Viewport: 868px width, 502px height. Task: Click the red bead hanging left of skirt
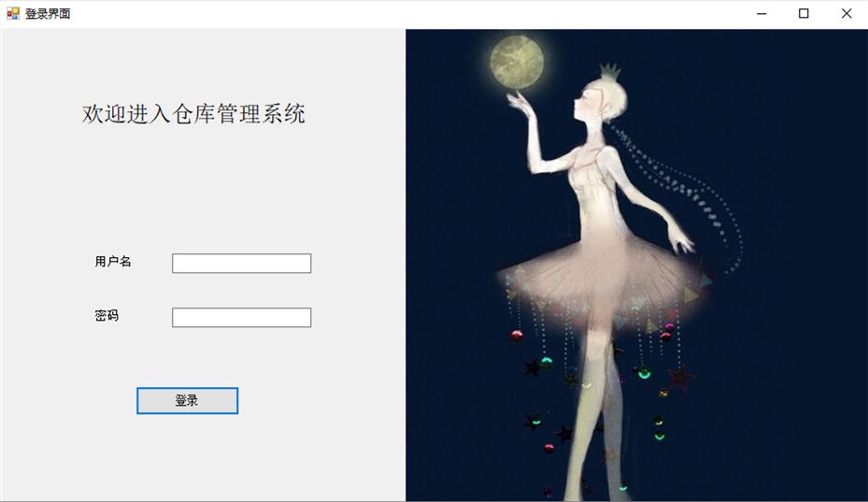(x=517, y=336)
